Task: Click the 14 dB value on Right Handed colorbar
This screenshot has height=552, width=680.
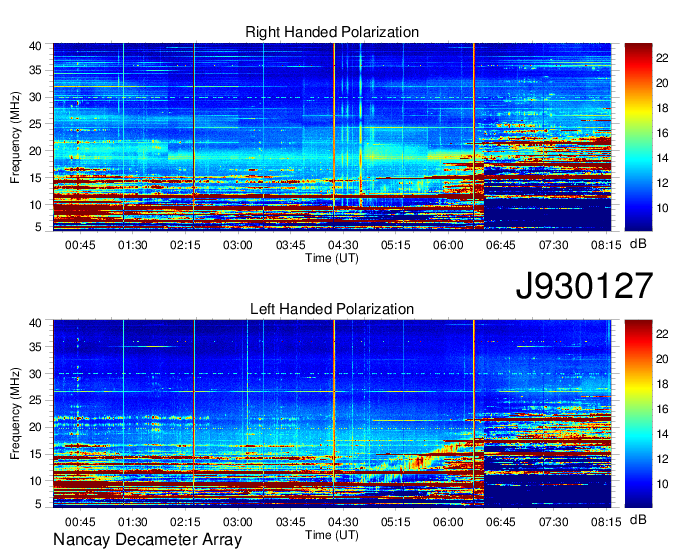Action: (x=662, y=158)
